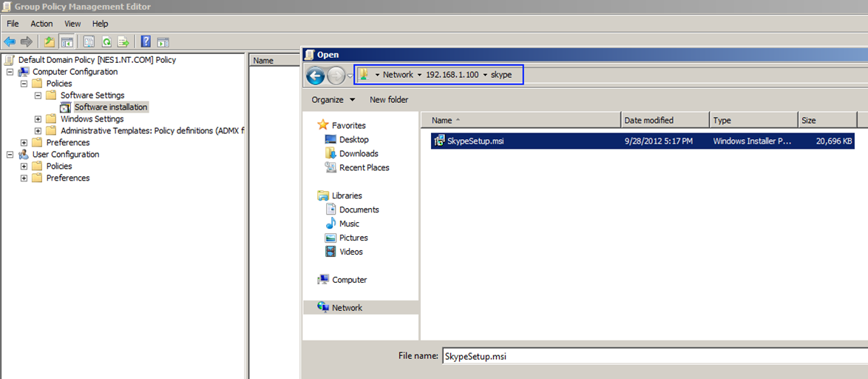Screen dimensions: 868x379
Task: Click the Computer icon in navigation pane
Action: coord(323,280)
